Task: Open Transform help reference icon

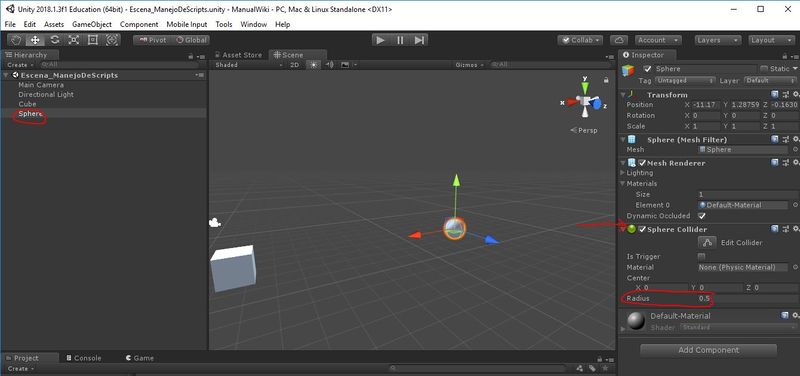Action: click(x=775, y=95)
